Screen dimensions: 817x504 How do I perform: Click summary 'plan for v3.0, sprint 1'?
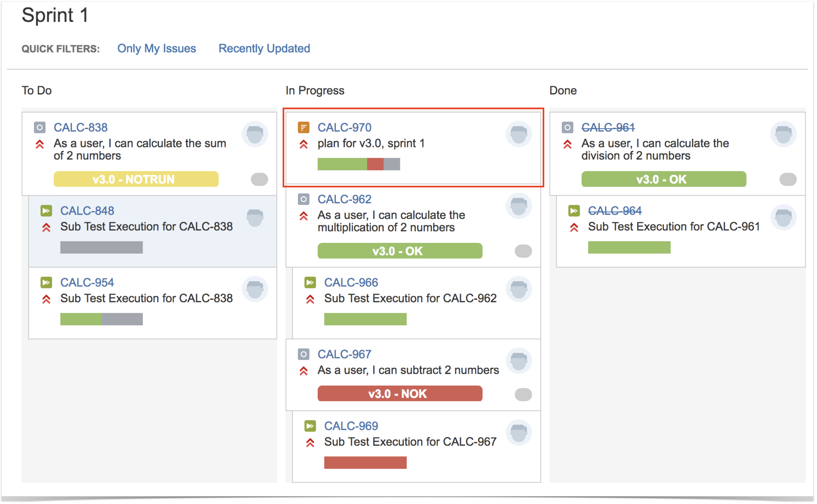coord(371,143)
